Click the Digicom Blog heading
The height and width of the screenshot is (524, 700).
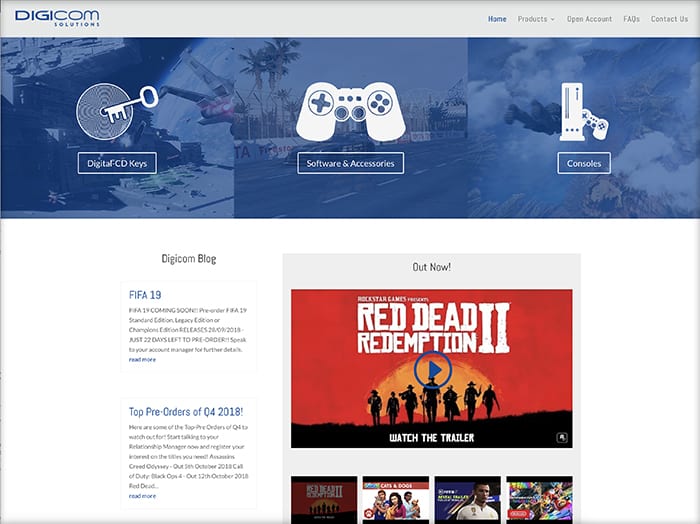pyautogui.click(x=189, y=259)
